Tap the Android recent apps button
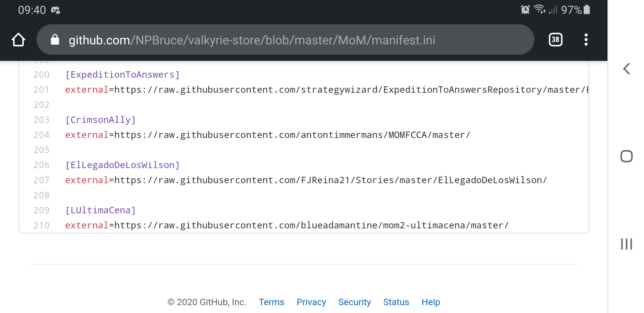Viewport: 644px width, 313px height. pos(627,244)
